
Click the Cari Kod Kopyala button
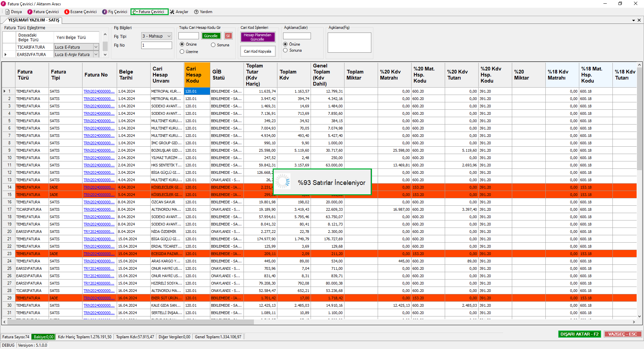258,51
